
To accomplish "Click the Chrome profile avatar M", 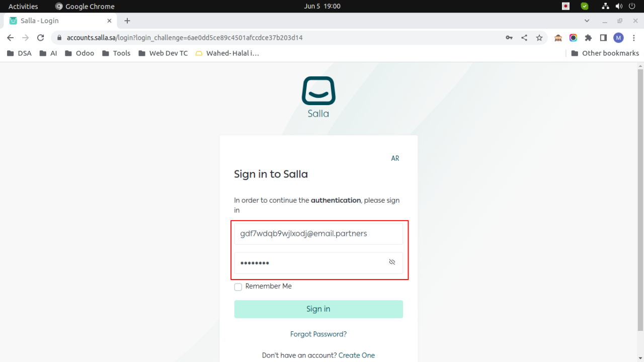I will tap(618, 38).
